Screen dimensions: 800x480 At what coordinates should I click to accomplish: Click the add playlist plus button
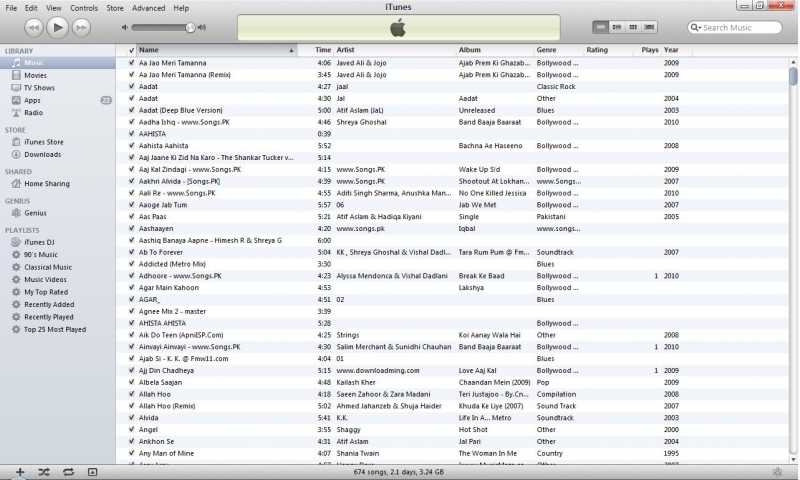pos(20,472)
